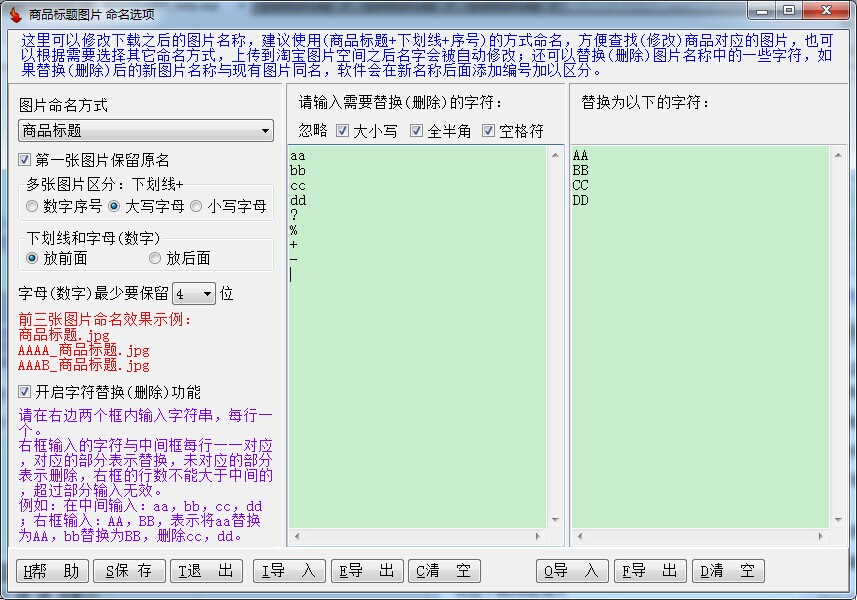Select the 数字序号 radio button
Image resolution: width=857 pixels, height=600 pixels.
coord(32,207)
